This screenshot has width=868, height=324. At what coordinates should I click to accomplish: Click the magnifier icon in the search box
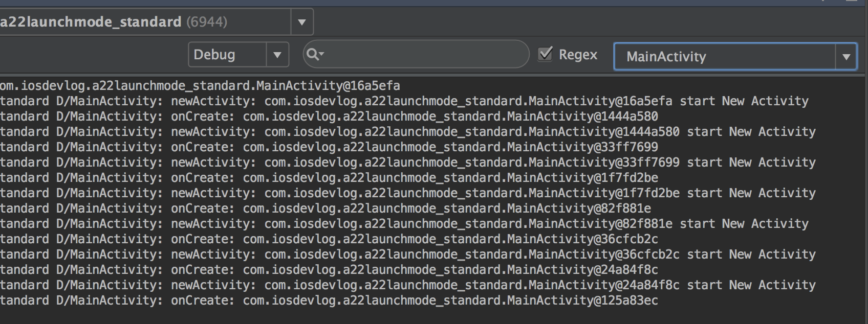click(x=315, y=54)
